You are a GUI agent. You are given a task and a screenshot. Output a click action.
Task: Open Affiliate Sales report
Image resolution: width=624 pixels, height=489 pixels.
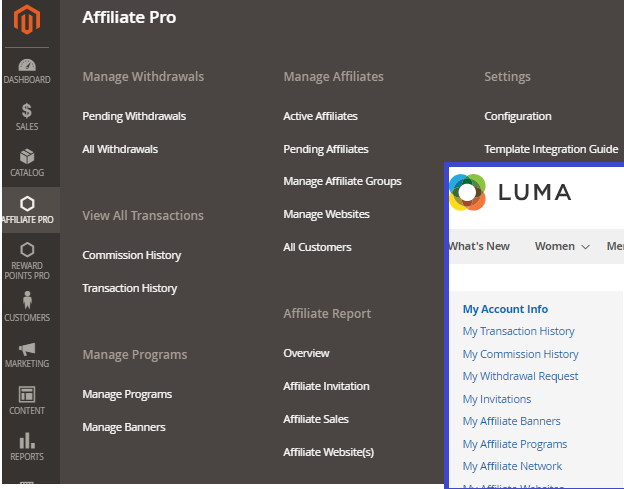click(316, 419)
